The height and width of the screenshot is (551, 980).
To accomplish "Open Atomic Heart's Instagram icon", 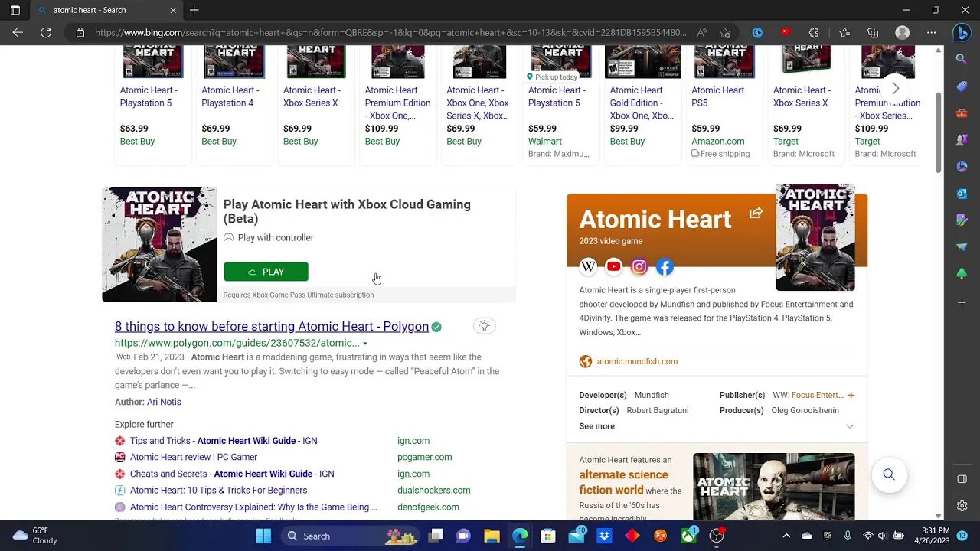I will [639, 266].
